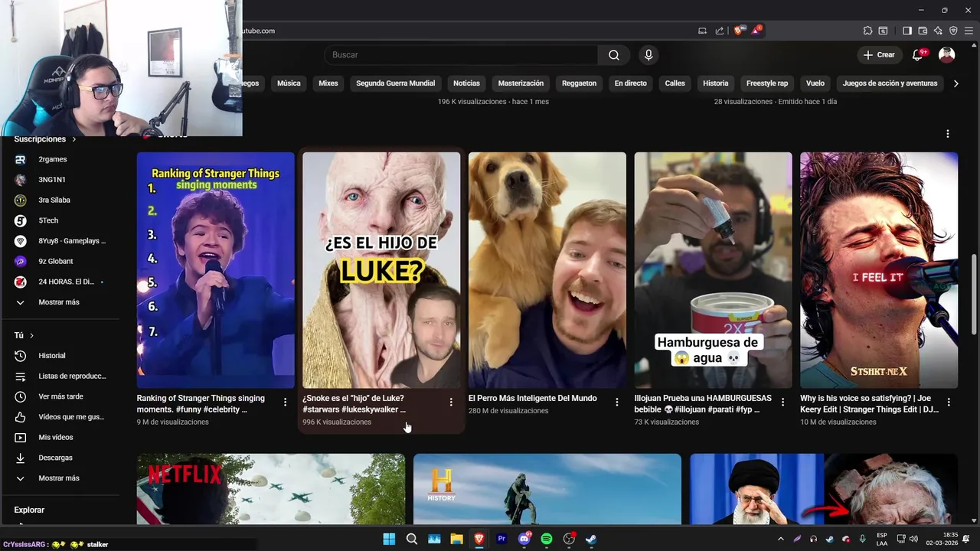Open the Shorts shelf three-dot menu
Screen dimensions: 980x551
click(x=948, y=134)
